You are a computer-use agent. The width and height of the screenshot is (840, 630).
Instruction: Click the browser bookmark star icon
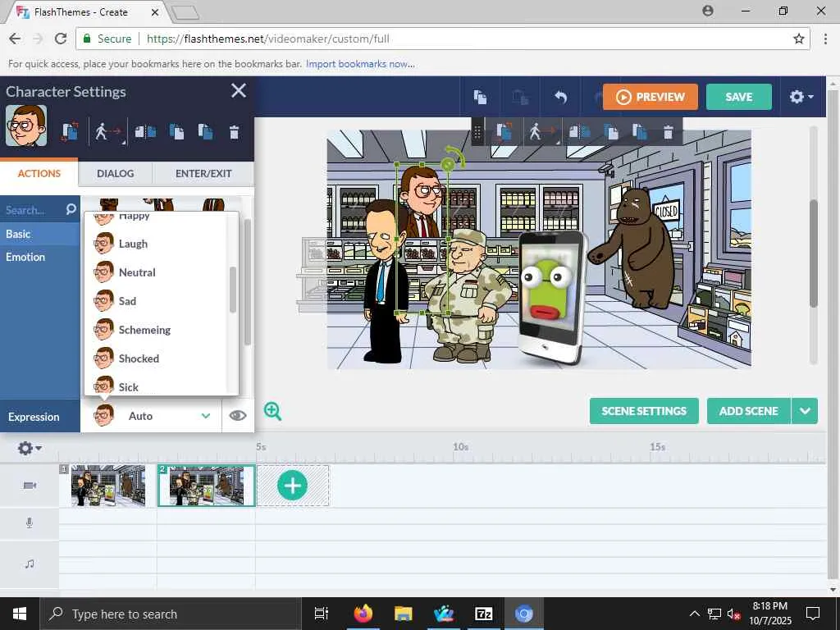click(x=799, y=39)
